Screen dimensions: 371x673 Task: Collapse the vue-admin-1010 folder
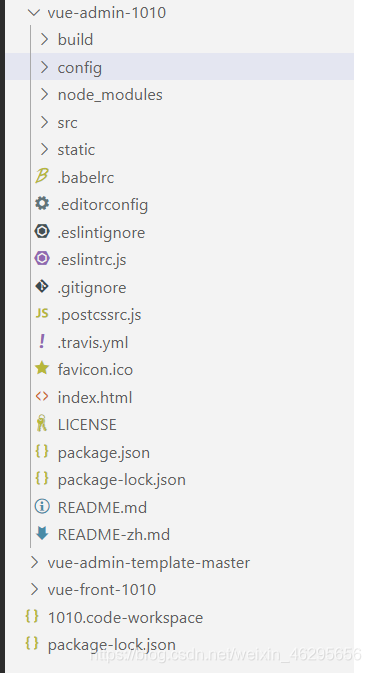point(34,12)
